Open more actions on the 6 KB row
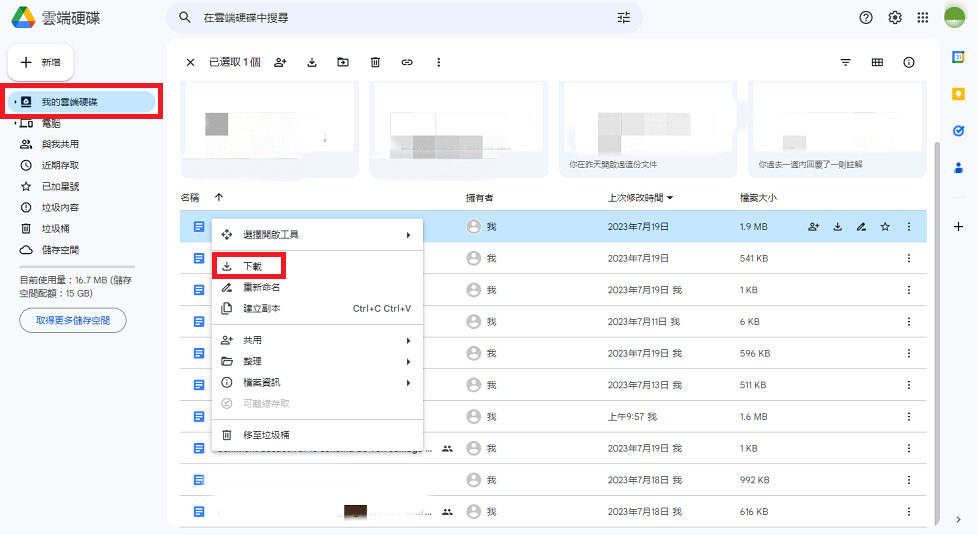This screenshot has height=535, width=978. (909, 322)
